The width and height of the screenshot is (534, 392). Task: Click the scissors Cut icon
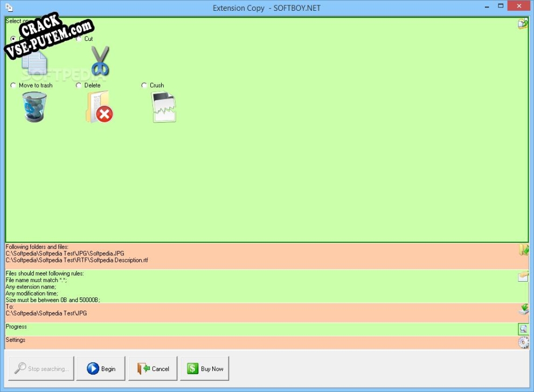tap(100, 60)
